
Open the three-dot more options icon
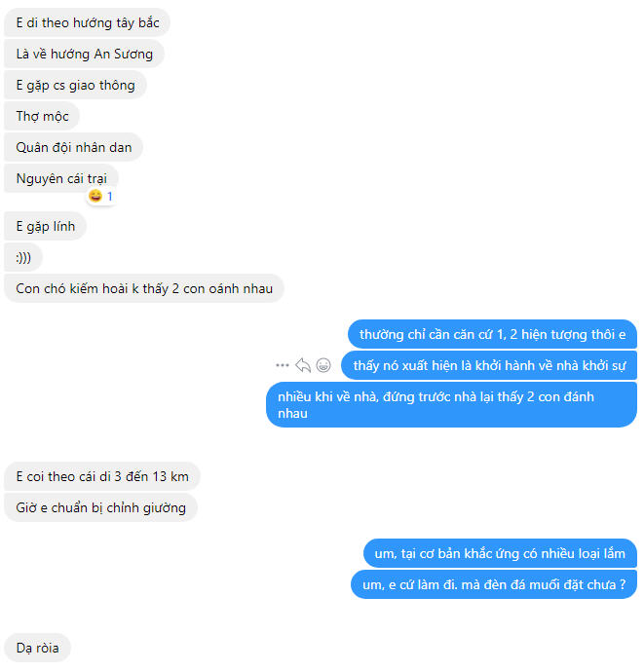(x=283, y=365)
